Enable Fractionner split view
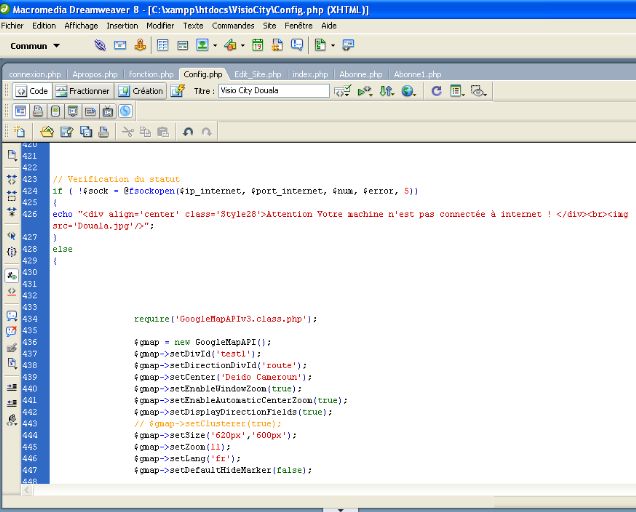This screenshot has height=512, width=636. 82,90
